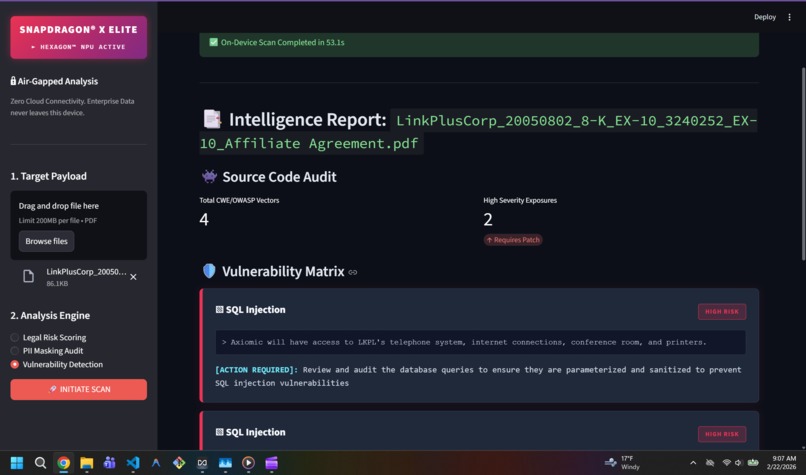Image resolution: width=806 pixels, height=475 pixels.
Task: Click the uploaded file name LinkPlusCorp_20050...
Action: 86,272
